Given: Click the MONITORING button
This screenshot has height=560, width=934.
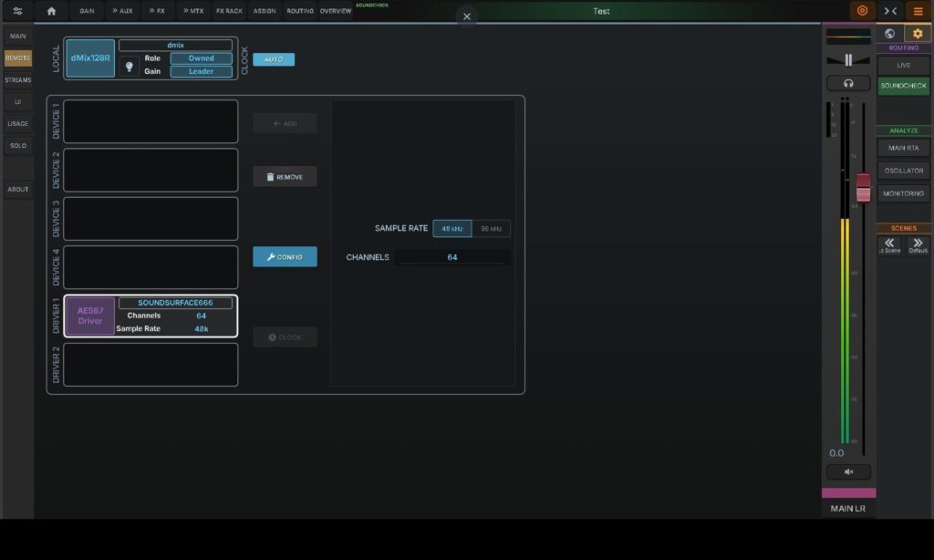Looking at the screenshot, I should (x=904, y=193).
